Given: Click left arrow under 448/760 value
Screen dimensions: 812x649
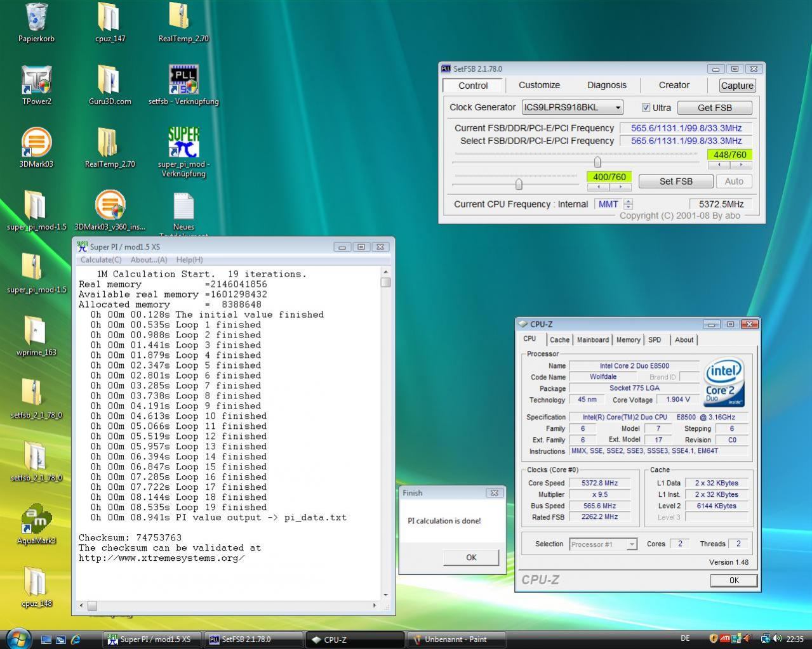Looking at the screenshot, I should (x=719, y=165).
